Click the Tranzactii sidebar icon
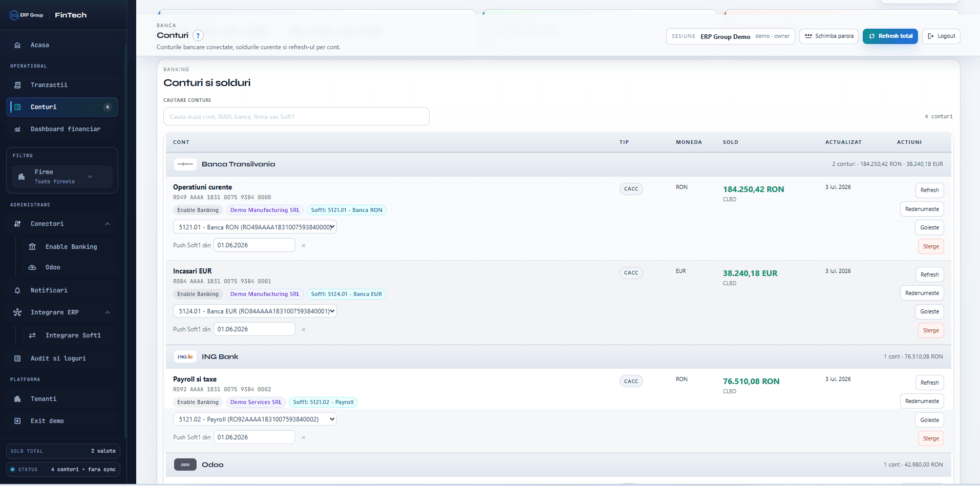The width and height of the screenshot is (980, 486). pyautogui.click(x=17, y=85)
